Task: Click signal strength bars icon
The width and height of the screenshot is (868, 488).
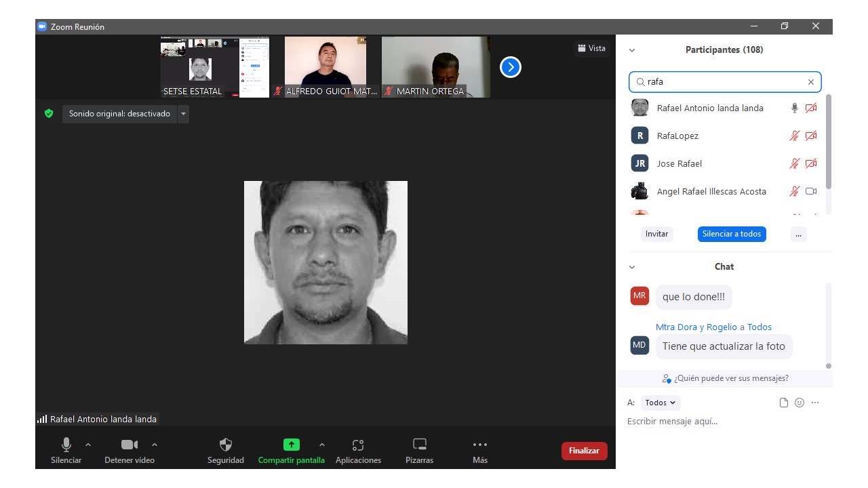Action: coord(42,420)
